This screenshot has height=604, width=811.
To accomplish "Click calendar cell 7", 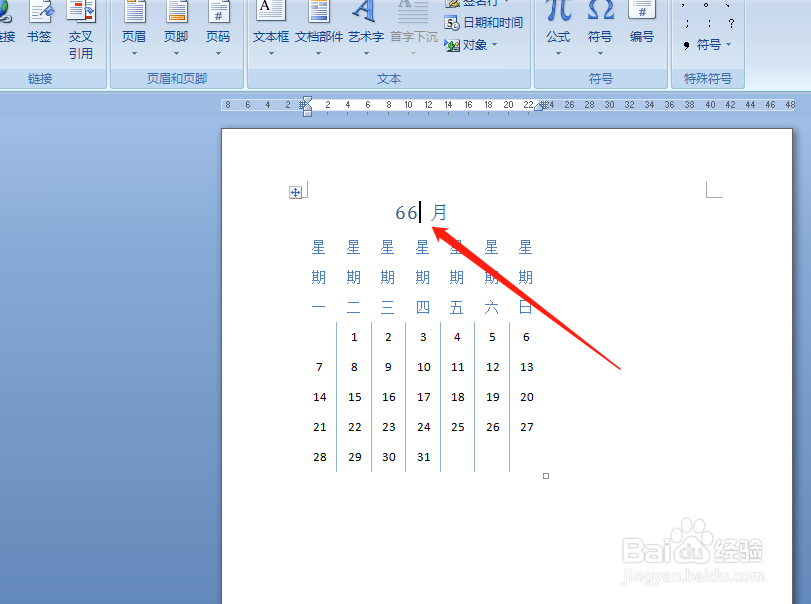I will [319, 367].
